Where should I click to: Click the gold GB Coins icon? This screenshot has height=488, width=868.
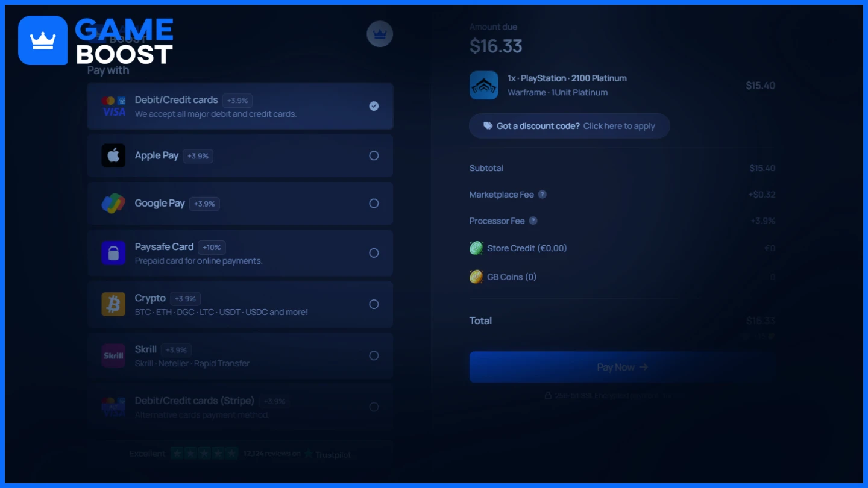476,277
